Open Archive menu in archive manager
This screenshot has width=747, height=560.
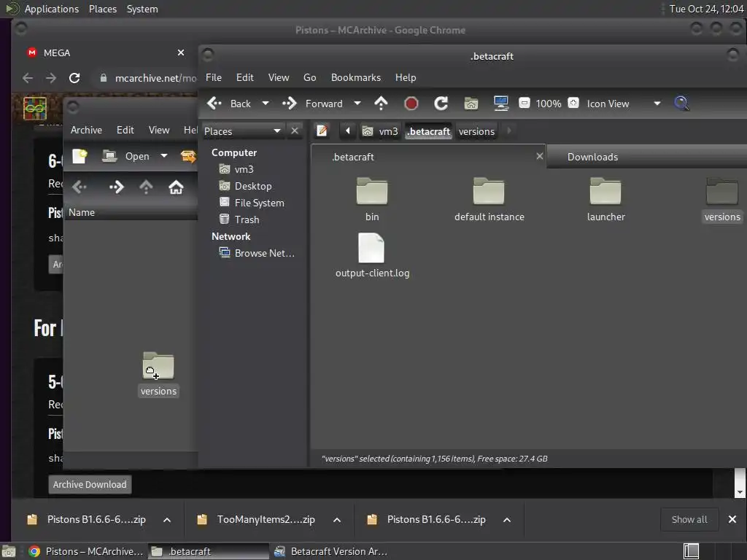(86, 130)
